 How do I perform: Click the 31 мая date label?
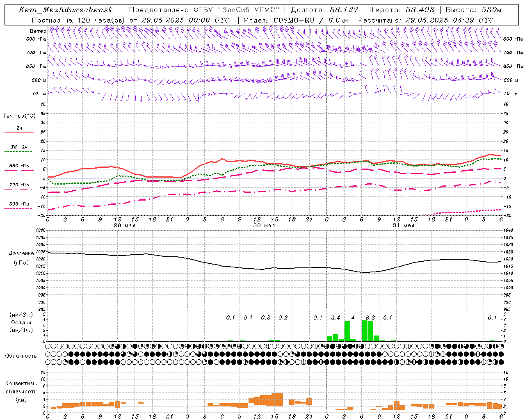point(403,226)
